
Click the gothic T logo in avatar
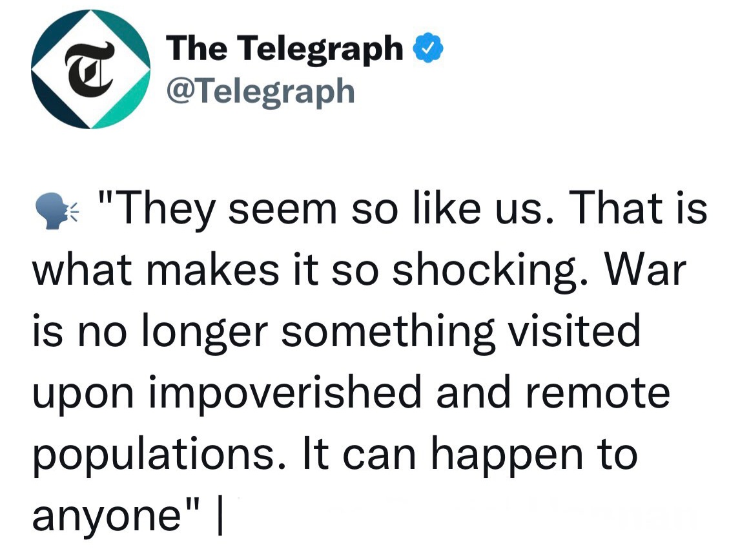(x=90, y=70)
